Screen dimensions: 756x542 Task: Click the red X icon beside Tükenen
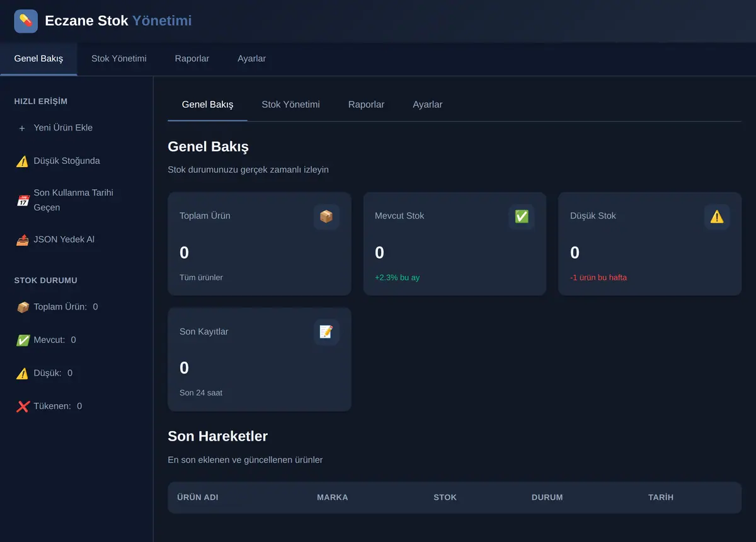[23, 407]
